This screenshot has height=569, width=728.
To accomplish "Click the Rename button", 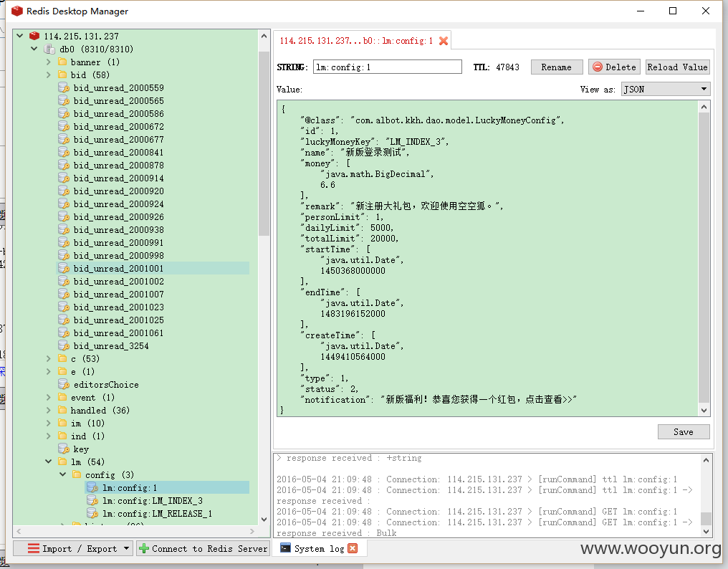I will tap(557, 67).
